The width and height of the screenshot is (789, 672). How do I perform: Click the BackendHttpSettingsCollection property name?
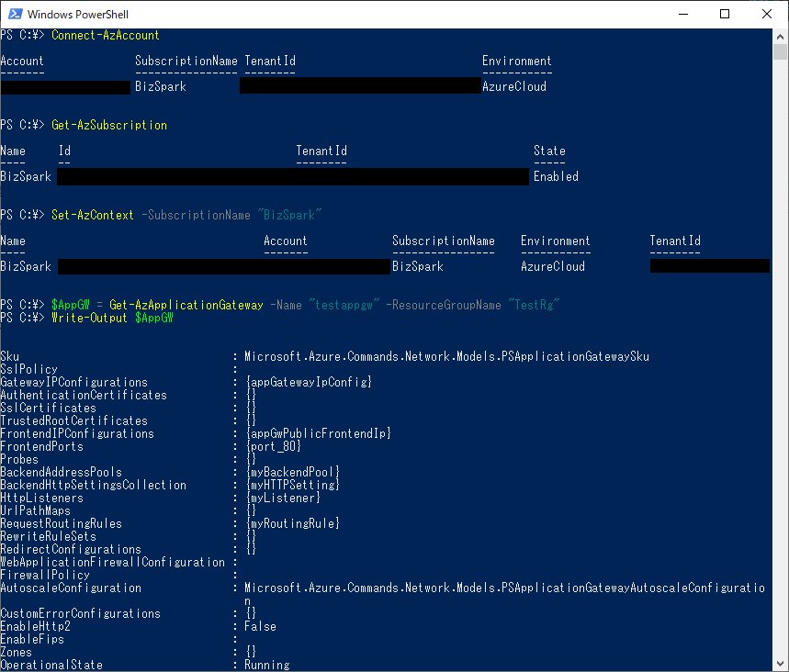coord(93,485)
